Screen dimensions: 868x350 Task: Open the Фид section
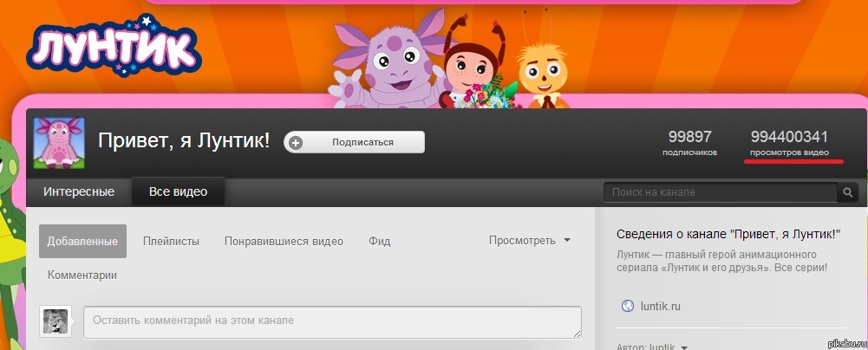(x=378, y=241)
